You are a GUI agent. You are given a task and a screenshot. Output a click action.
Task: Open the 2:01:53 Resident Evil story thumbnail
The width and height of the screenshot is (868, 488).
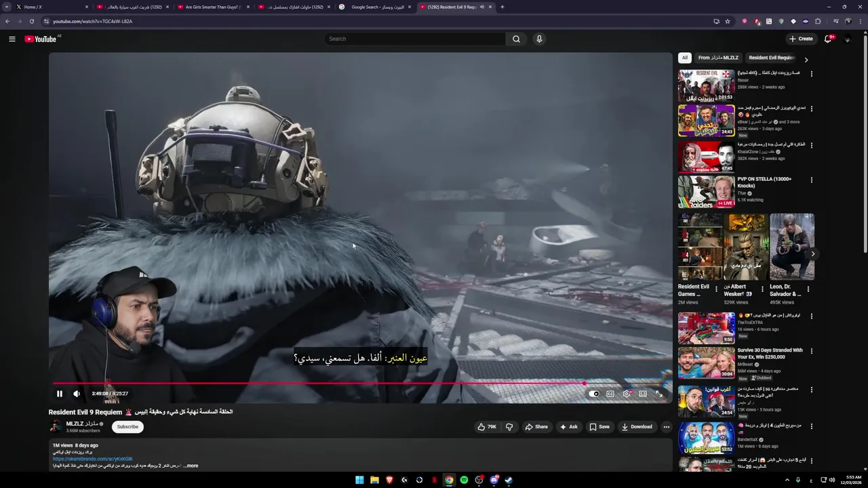click(x=707, y=85)
